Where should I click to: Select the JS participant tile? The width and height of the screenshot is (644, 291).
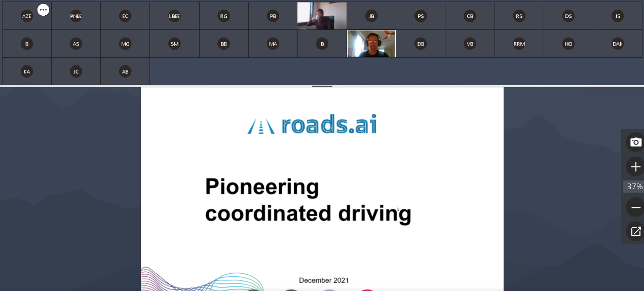[617, 16]
